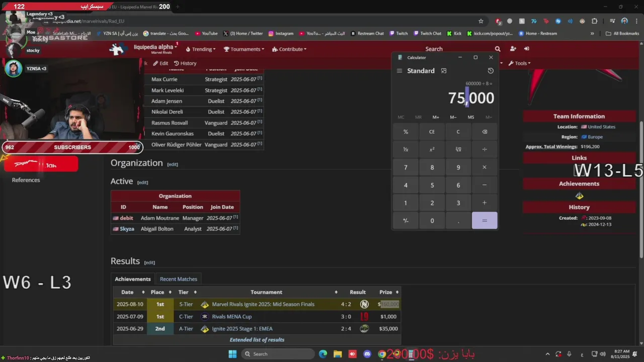Click the calculator reciprocal 1/x key
The width and height of the screenshot is (644, 362).
[x=406, y=149]
